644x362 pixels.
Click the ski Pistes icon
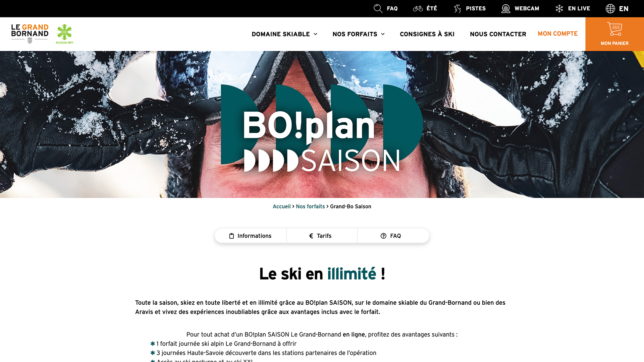pyautogui.click(x=458, y=8)
